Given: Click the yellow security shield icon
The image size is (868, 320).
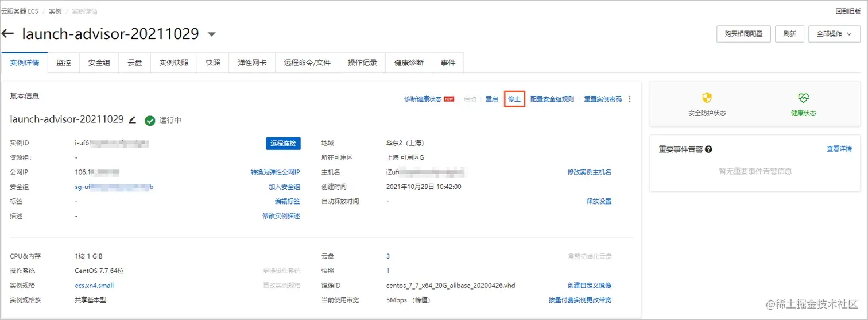Looking at the screenshot, I should [x=707, y=98].
